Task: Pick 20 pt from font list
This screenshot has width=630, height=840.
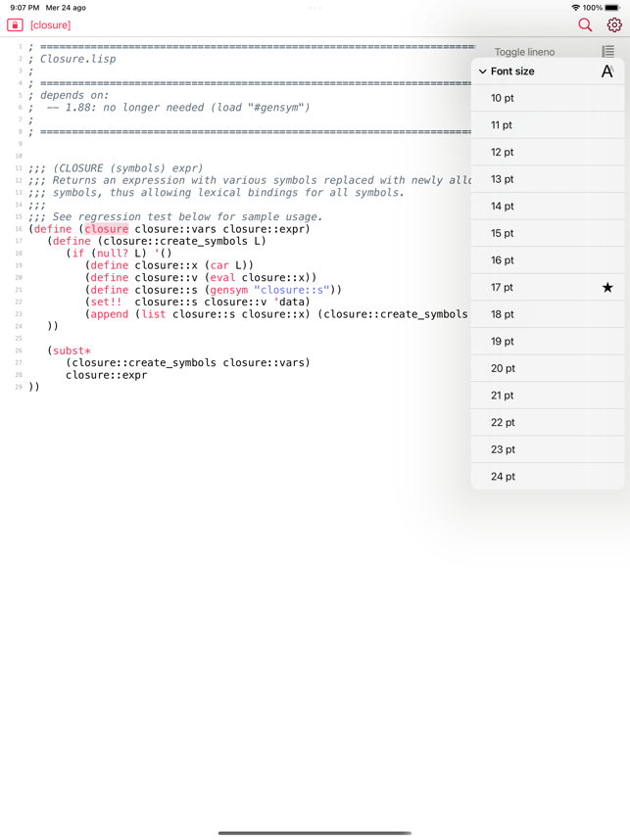Action: (503, 368)
